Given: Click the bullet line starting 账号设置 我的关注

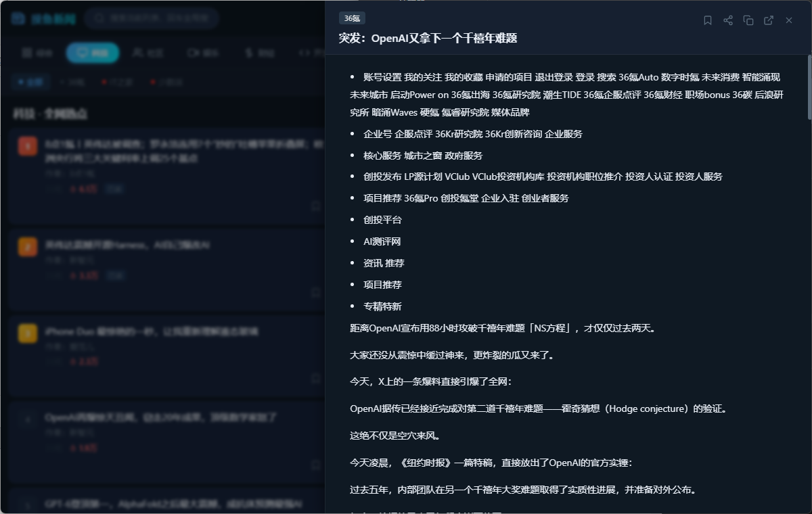Looking at the screenshot, I should tap(566, 95).
